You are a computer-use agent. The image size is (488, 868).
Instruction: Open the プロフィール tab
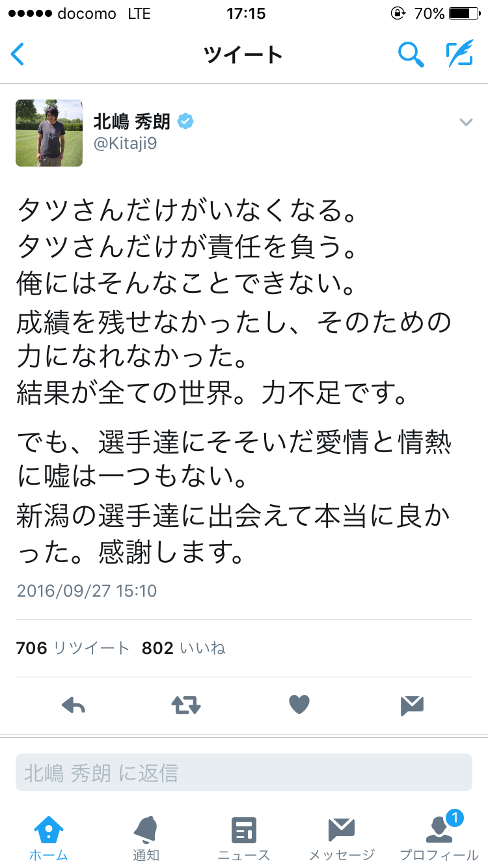pyautogui.click(x=439, y=838)
